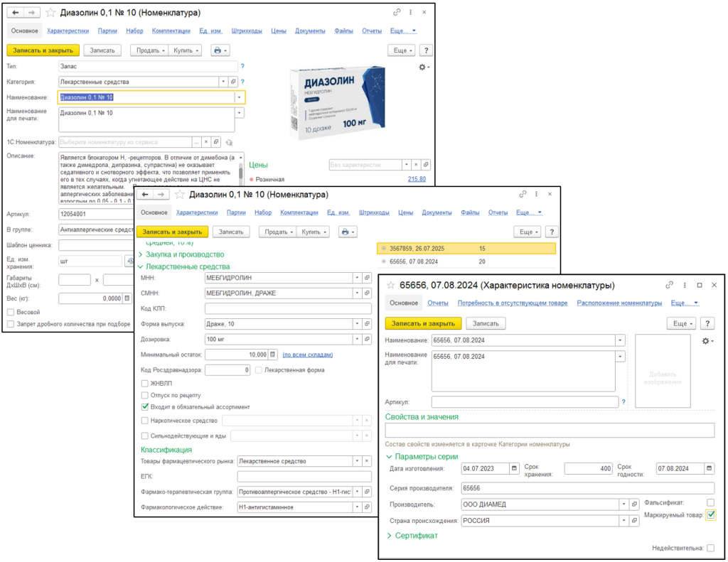728x562 pixels.
Task: Open the calendar picker for Дата изготовления
Action: tap(513, 468)
